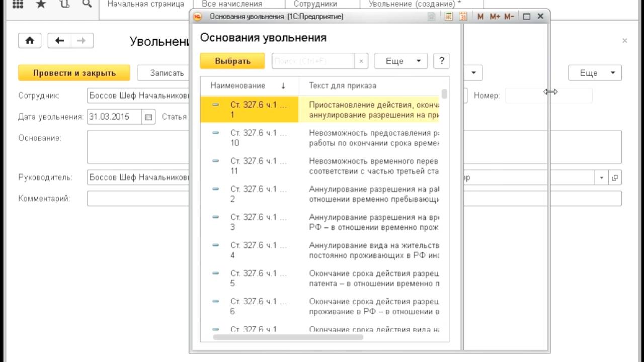
Task: Click the M- memory button in title bar
Action: (x=509, y=17)
